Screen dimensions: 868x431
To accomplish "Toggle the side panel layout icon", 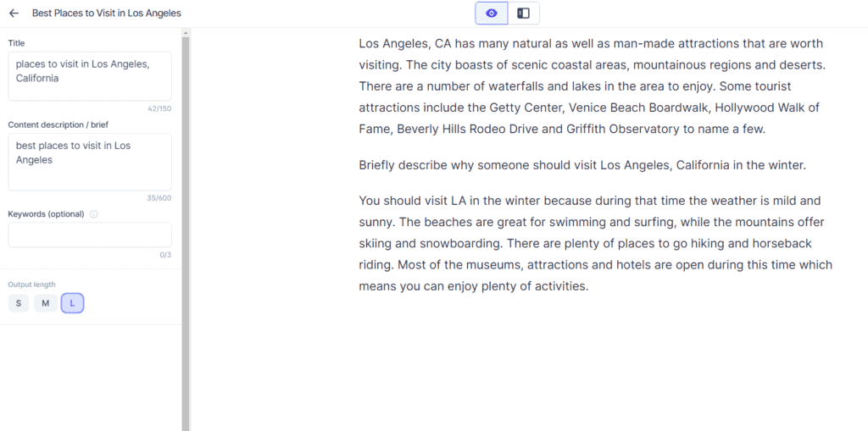I will coord(523,14).
